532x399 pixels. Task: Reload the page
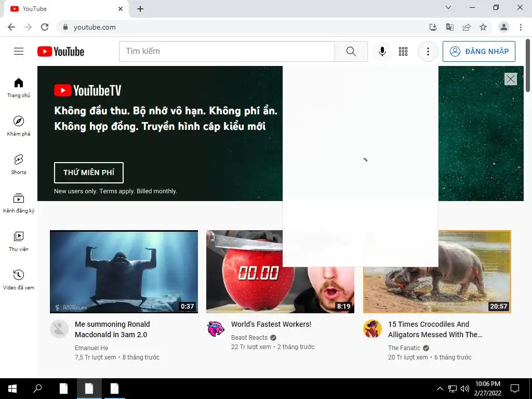pos(45,27)
